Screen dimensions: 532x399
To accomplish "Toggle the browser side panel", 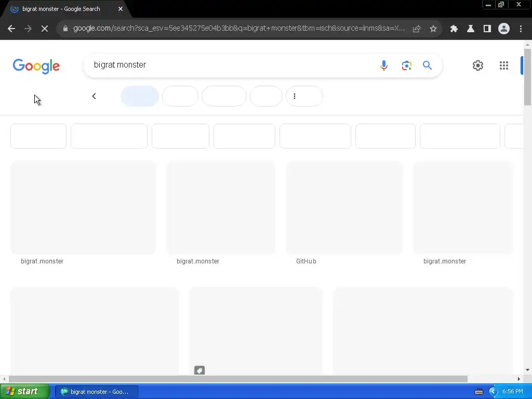I will pyautogui.click(x=487, y=29).
